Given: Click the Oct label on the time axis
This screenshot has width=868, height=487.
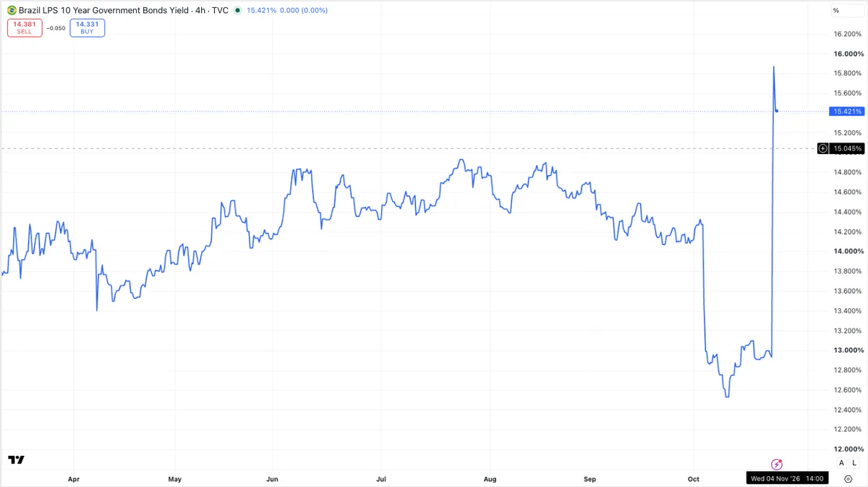Looking at the screenshot, I should tap(694, 479).
